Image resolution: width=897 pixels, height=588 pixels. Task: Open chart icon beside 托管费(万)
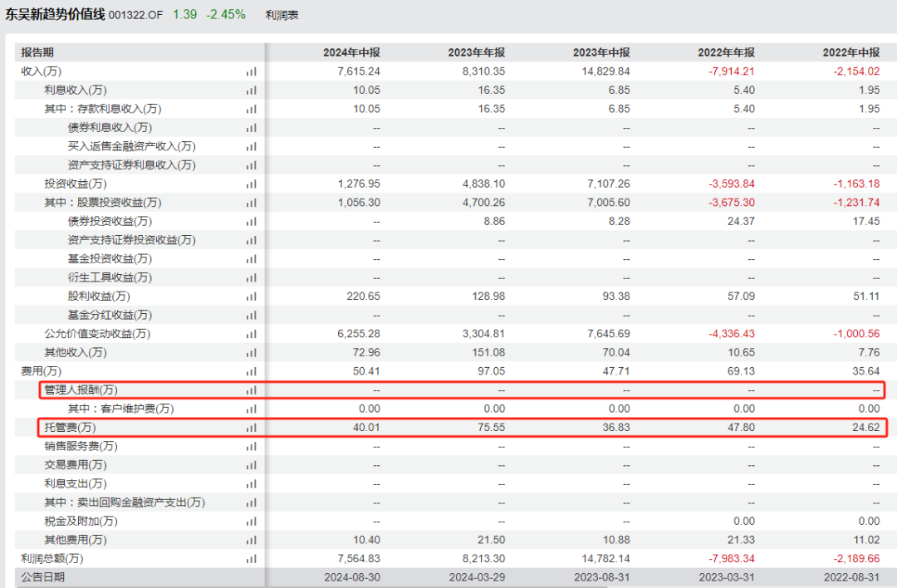(x=252, y=428)
